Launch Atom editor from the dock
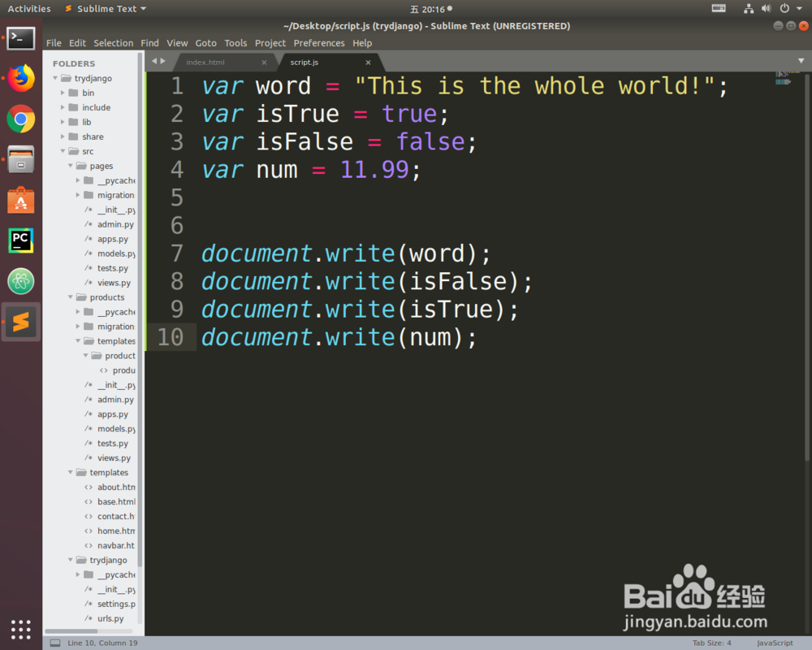The height and width of the screenshot is (650, 812). [21, 281]
